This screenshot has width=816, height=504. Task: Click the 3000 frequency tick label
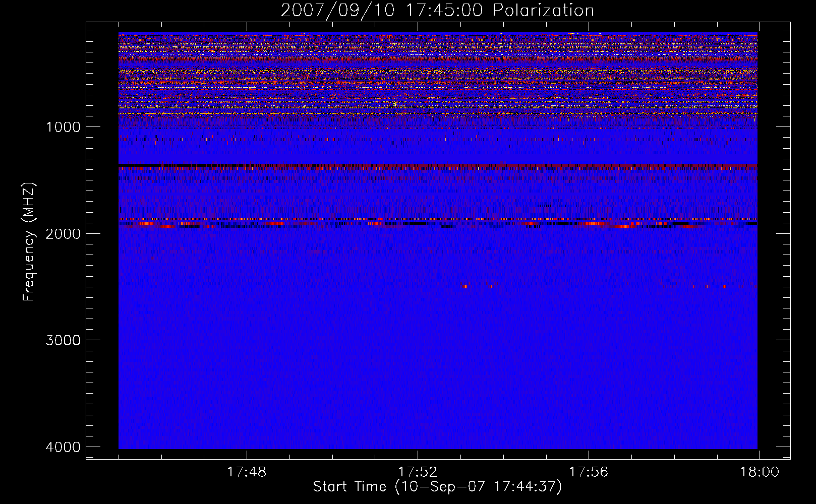coord(63,340)
